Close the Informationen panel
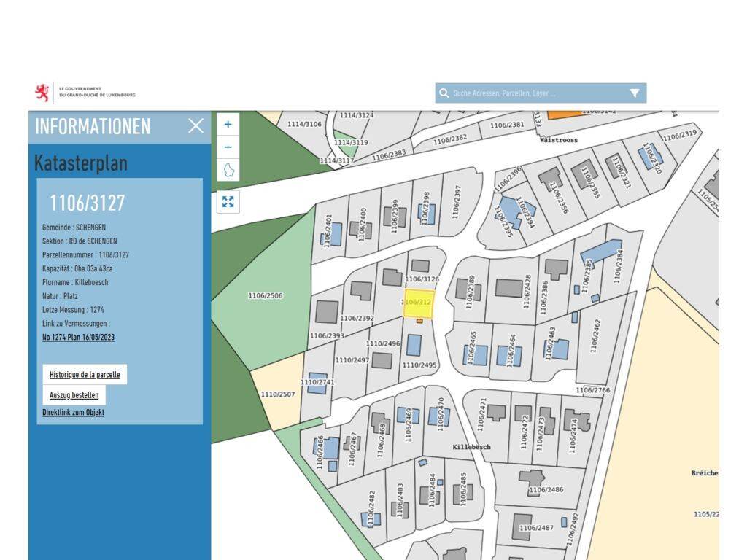This screenshot has width=747, height=560. (196, 126)
